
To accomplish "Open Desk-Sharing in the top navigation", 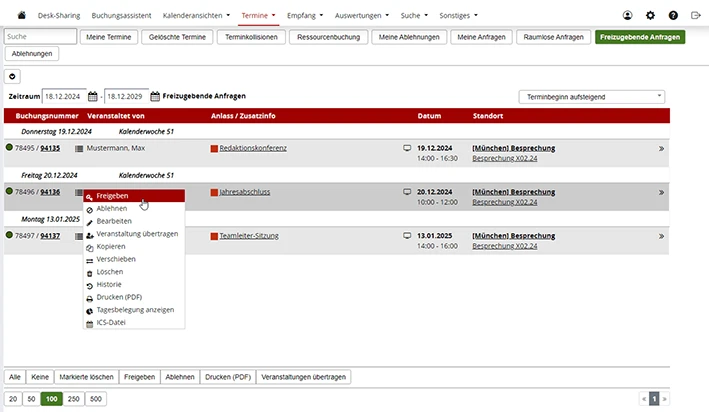I will tap(59, 15).
